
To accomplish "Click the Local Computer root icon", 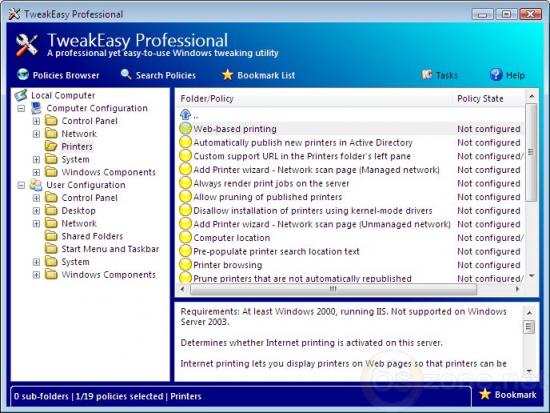I will pyautogui.click(x=21, y=95).
